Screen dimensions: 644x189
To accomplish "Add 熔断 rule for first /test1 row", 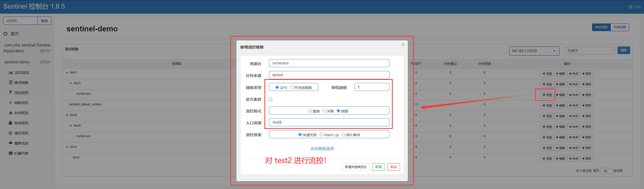I will coord(561,74).
